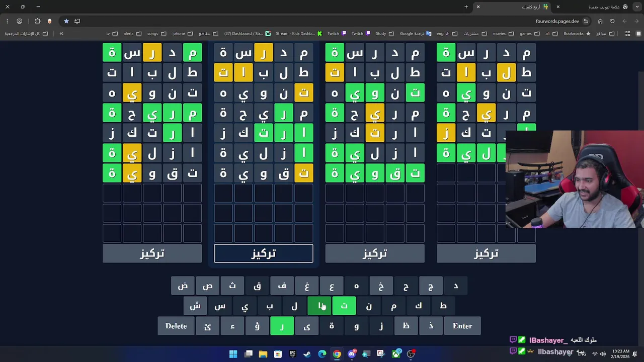Tap the ؤ key on the keyboard

click(x=257, y=326)
